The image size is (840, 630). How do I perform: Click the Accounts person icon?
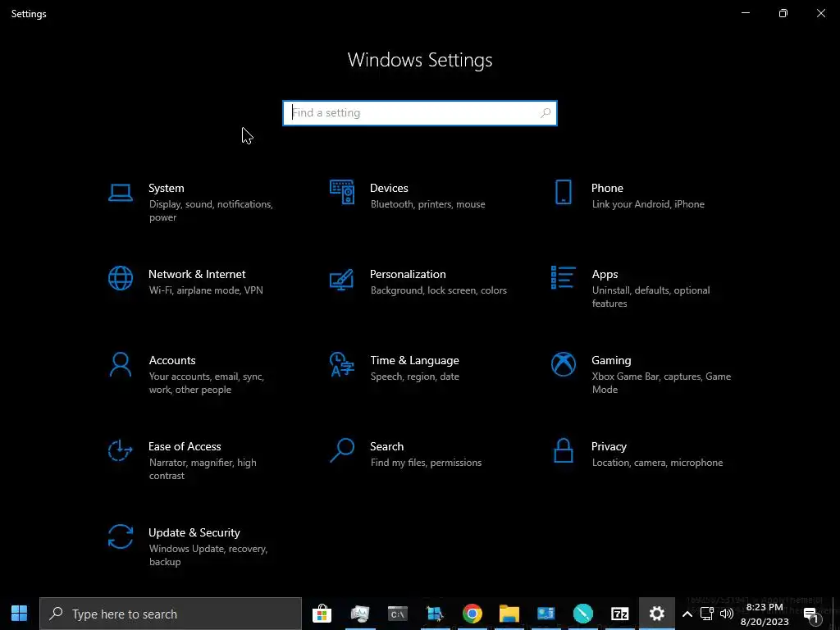(120, 365)
